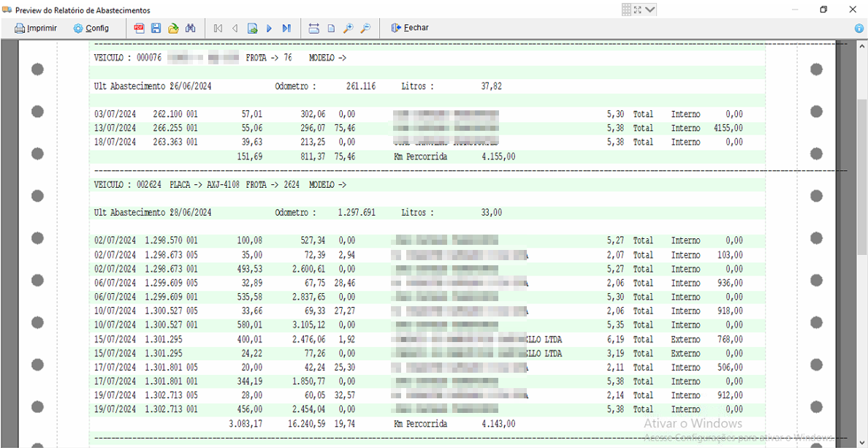
Task: Click Externo in the 768,00 row
Action: pos(686,339)
